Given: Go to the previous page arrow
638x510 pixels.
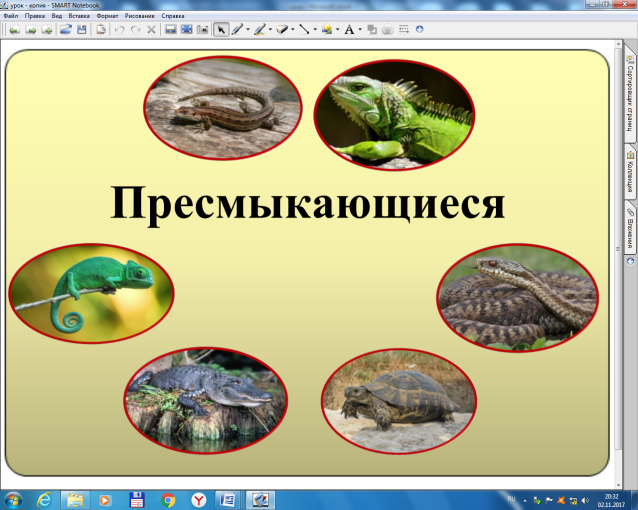Looking at the screenshot, I should click(12, 30).
